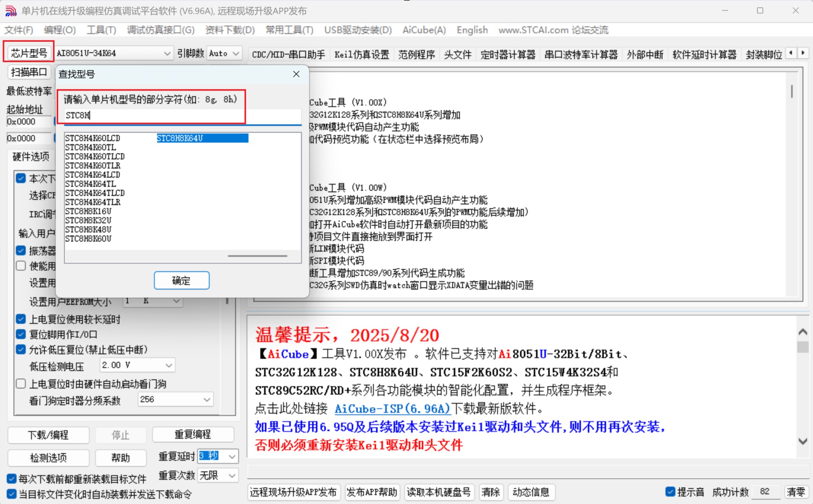Toggle 上电复位使用较长延时 checkbox
Viewport: 813px width, 504px height.
[x=21, y=319]
